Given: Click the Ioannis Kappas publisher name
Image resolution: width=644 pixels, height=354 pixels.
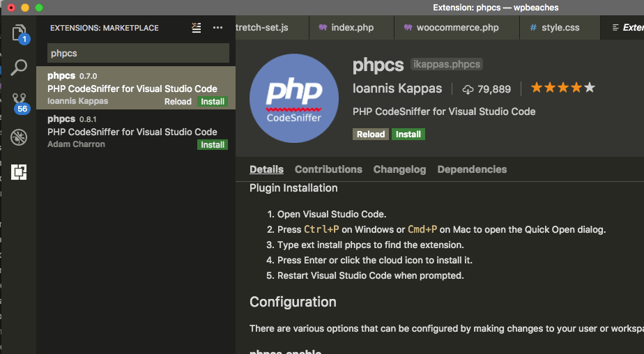Looking at the screenshot, I should click(397, 88).
